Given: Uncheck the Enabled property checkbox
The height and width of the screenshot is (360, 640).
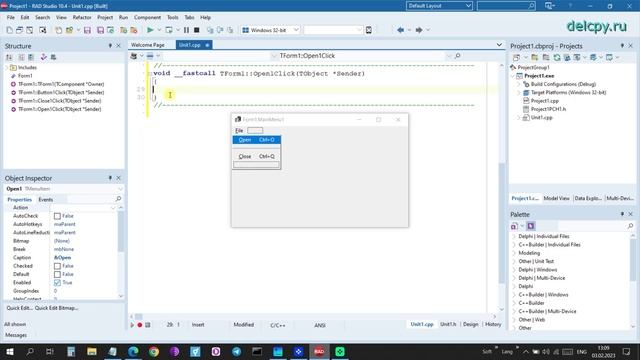Looking at the screenshot, I should (x=57, y=282).
